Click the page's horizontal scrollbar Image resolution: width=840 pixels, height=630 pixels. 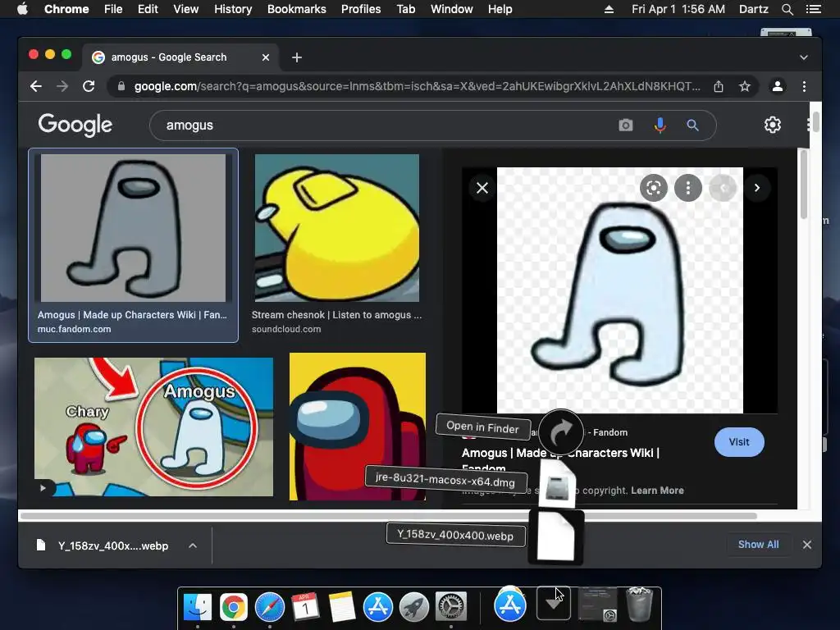coord(389,516)
